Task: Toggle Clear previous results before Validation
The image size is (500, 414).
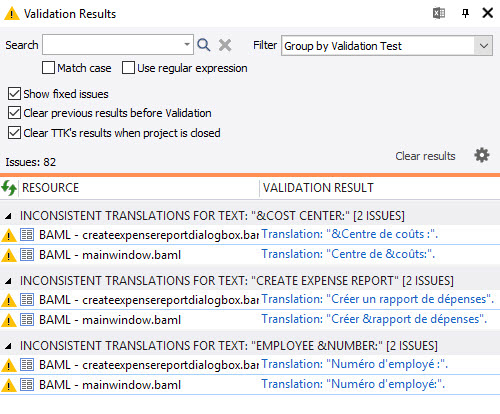Action: click(x=14, y=113)
